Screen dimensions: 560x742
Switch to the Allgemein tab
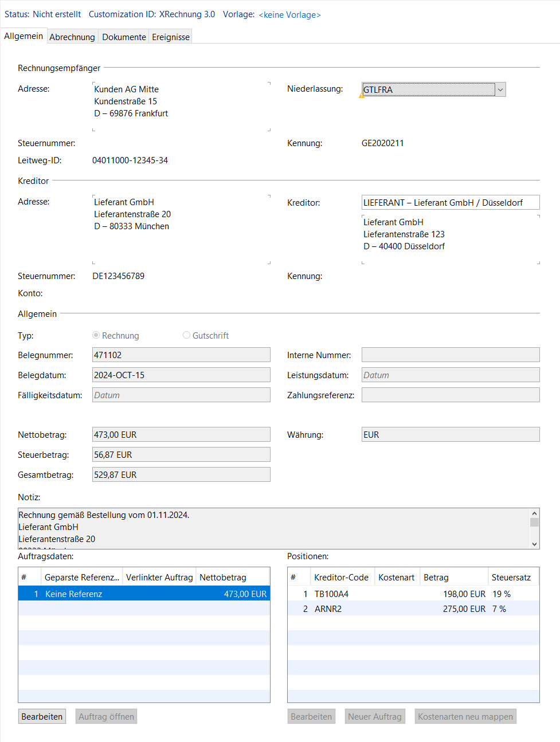24,36
